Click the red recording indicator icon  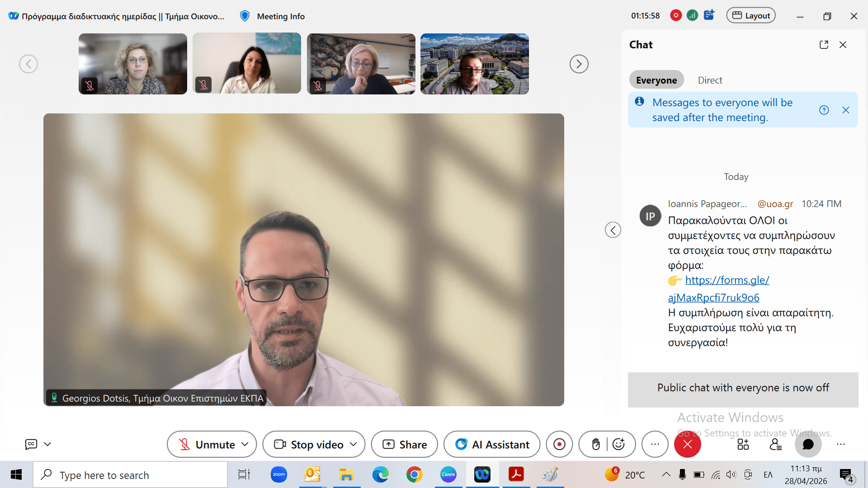point(676,15)
